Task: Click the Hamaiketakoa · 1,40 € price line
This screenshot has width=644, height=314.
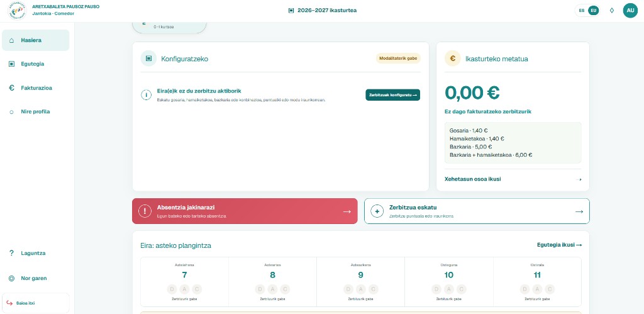Action: (477, 138)
